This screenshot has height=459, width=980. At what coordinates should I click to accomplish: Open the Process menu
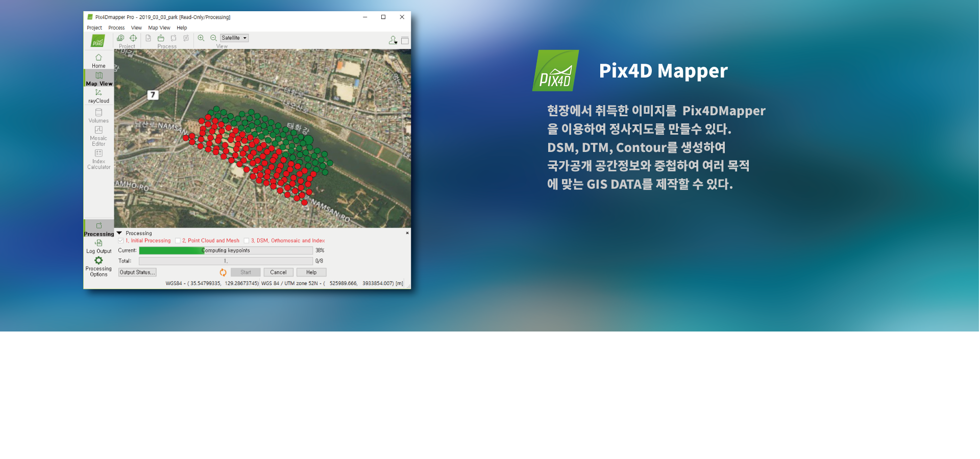116,28
